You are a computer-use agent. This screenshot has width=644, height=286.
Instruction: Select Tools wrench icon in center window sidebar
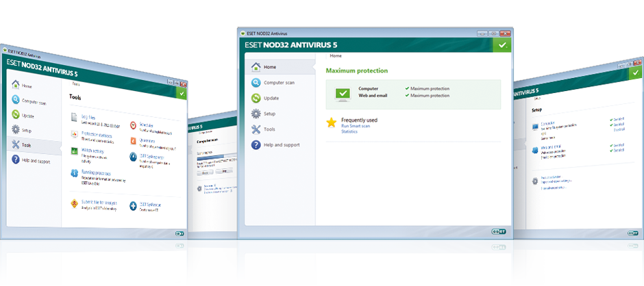click(256, 129)
